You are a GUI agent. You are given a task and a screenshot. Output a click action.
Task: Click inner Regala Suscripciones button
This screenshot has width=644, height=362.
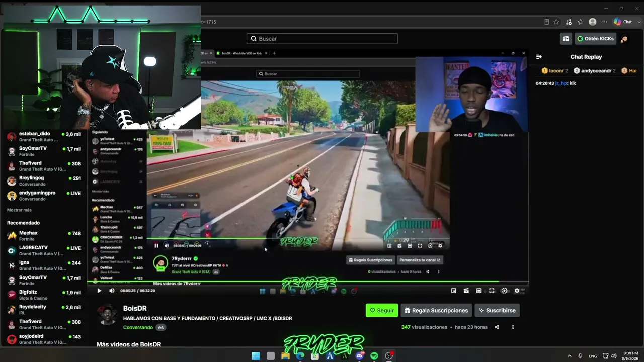point(370,260)
